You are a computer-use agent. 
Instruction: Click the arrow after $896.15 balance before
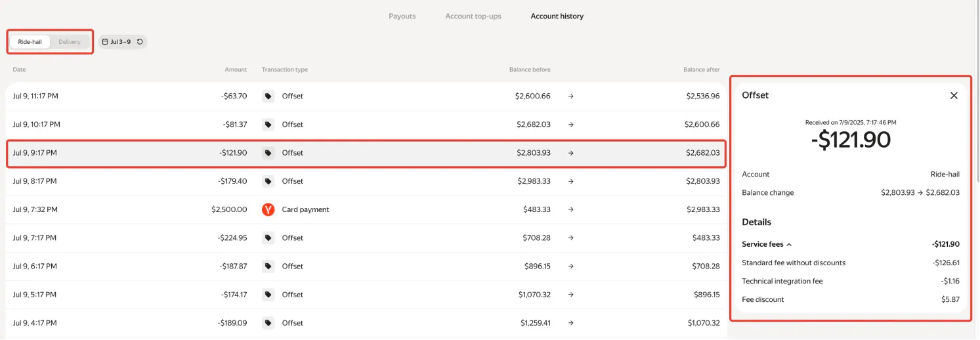click(x=570, y=266)
